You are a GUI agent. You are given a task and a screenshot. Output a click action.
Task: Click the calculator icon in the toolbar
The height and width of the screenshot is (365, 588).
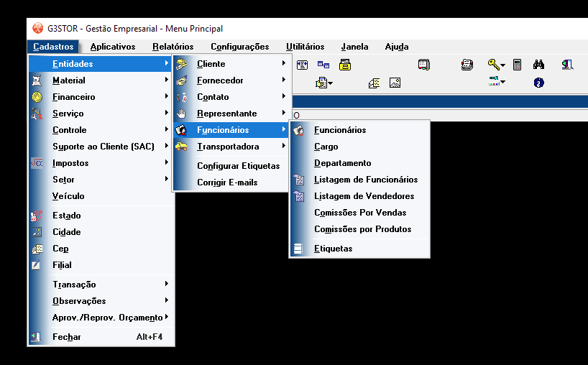tap(518, 65)
